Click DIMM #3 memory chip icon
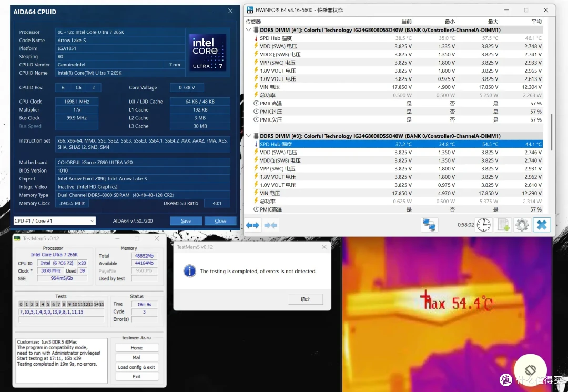568x392 pixels. coord(256,136)
